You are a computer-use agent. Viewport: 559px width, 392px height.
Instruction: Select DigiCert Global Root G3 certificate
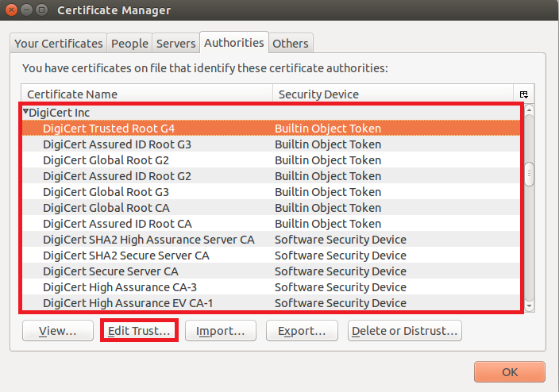271,192
